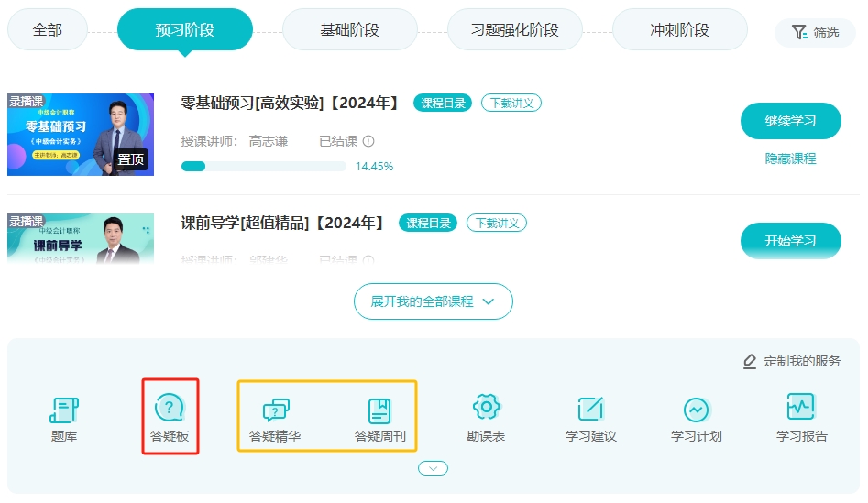Open the 零基础预习 course thumbnail

[x=81, y=135]
